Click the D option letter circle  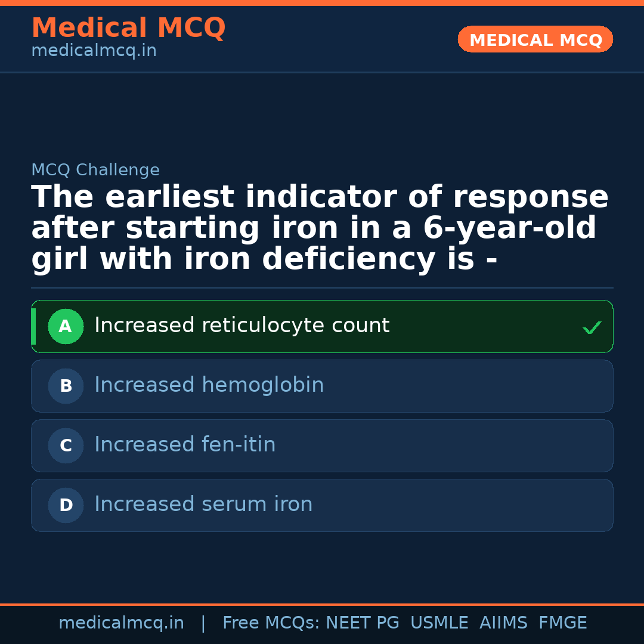click(x=66, y=506)
